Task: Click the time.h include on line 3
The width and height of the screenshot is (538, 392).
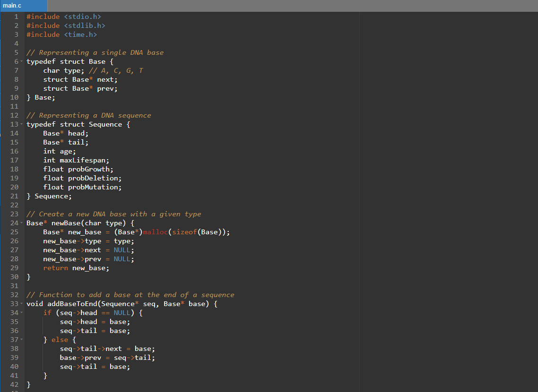Action: [x=80, y=34]
